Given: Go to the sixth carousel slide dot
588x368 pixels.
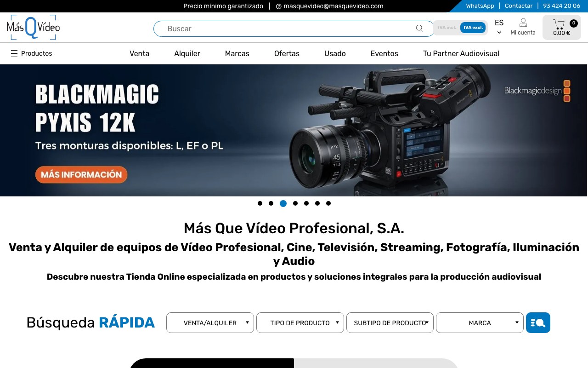Looking at the screenshot, I should [317, 203].
